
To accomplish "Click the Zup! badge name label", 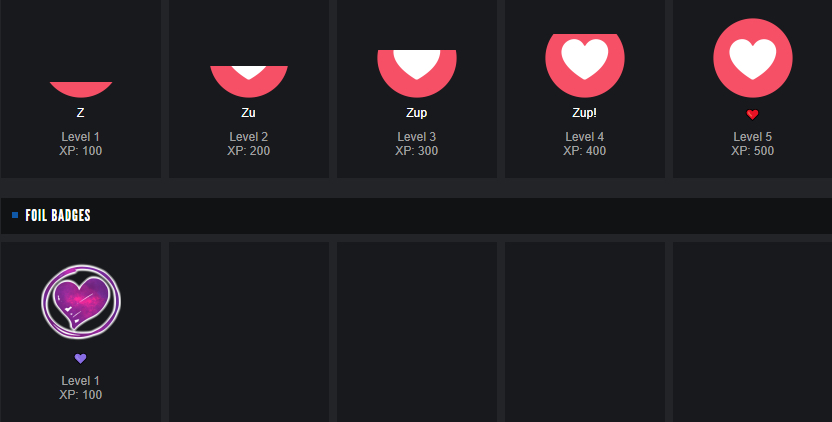I will tap(584, 113).
